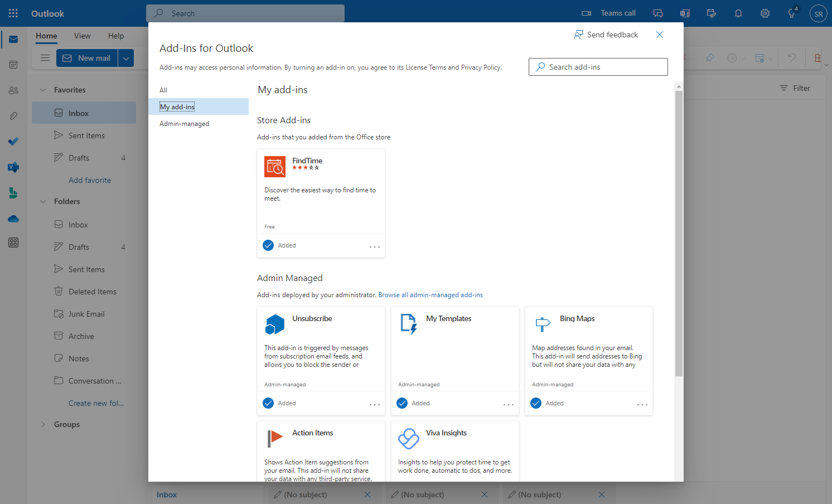Switch to the View ribbon tab
The image size is (832, 504).
coord(82,36)
